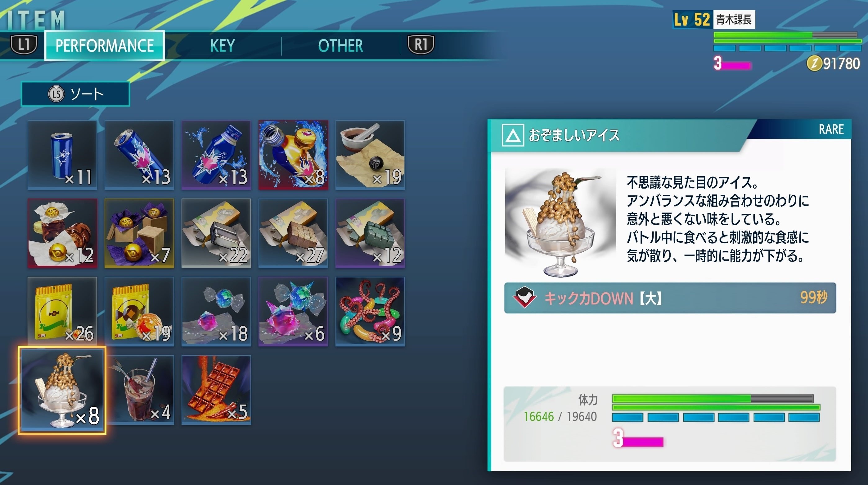Pick the mortar and pestle medicine item
This screenshot has width=868, height=485.
370,155
